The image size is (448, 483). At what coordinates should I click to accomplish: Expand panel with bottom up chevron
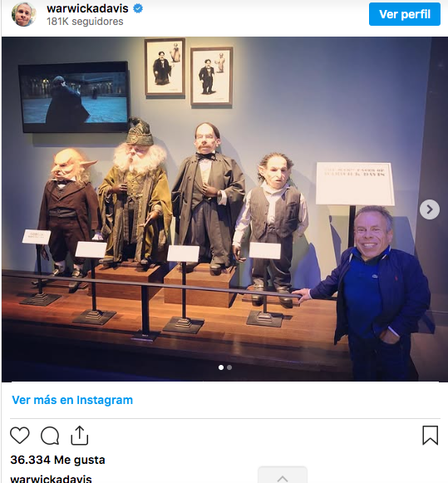pyautogui.click(x=283, y=478)
